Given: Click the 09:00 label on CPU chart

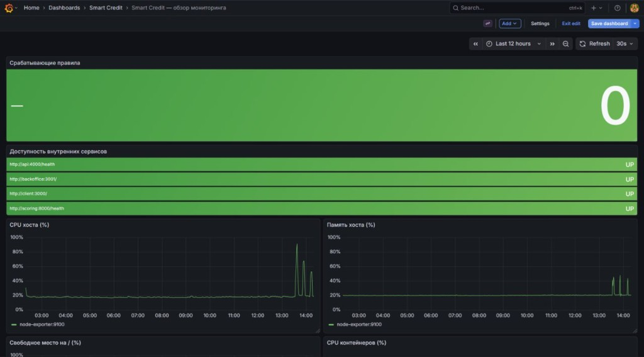Looking at the screenshot, I should coord(186,315).
